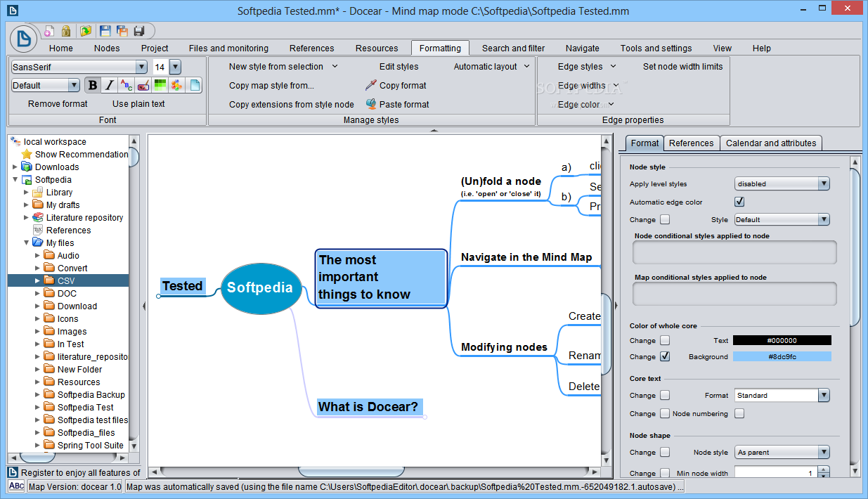Click the Show Recommendations star icon
This screenshot has height=499, width=868.
[x=27, y=154]
